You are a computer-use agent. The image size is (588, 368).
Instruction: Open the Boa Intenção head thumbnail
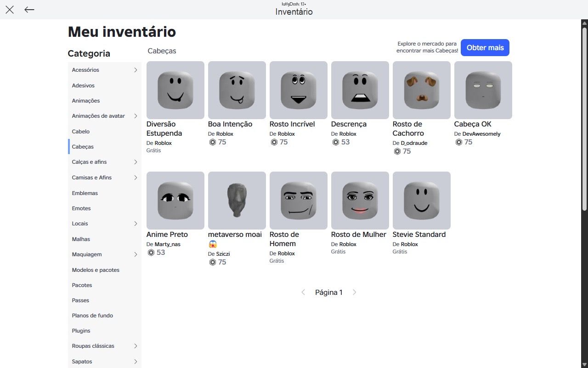click(237, 90)
